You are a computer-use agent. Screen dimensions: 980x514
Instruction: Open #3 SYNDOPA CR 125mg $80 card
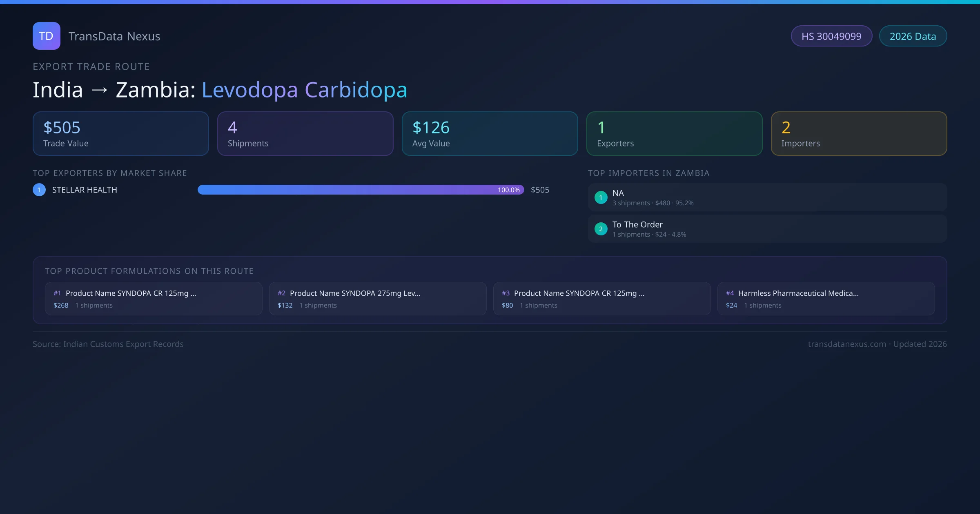tap(602, 299)
